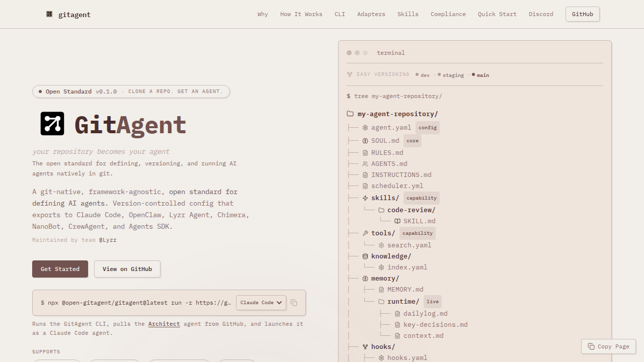Viewport: 644px width, 362px height.
Task: Click the copy icon beside the npx command
Action: 293,303
